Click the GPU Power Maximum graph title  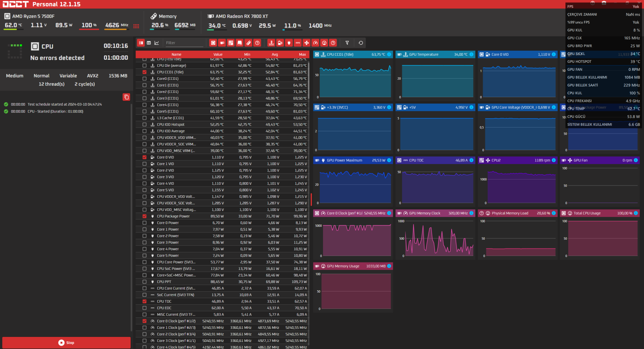(344, 160)
